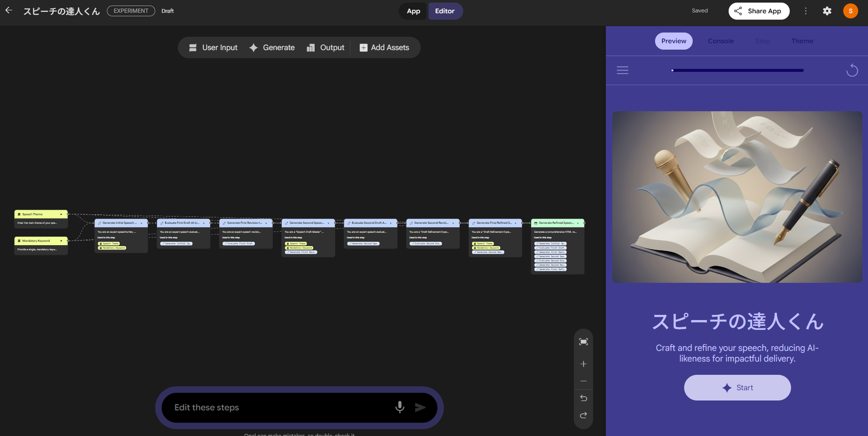Click the Share App button
Image resolution: width=868 pixels, height=436 pixels.
(759, 11)
